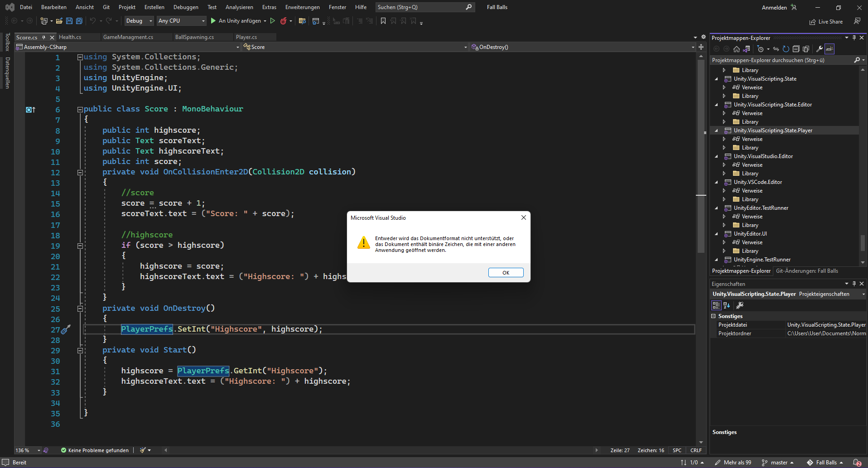Toggle auto-hide pin on Eigenschaften panel

coord(854,284)
